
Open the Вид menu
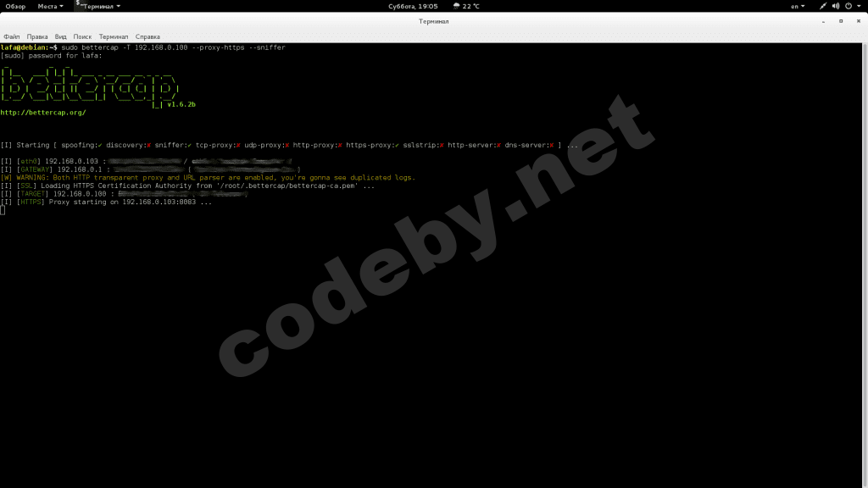(x=60, y=36)
